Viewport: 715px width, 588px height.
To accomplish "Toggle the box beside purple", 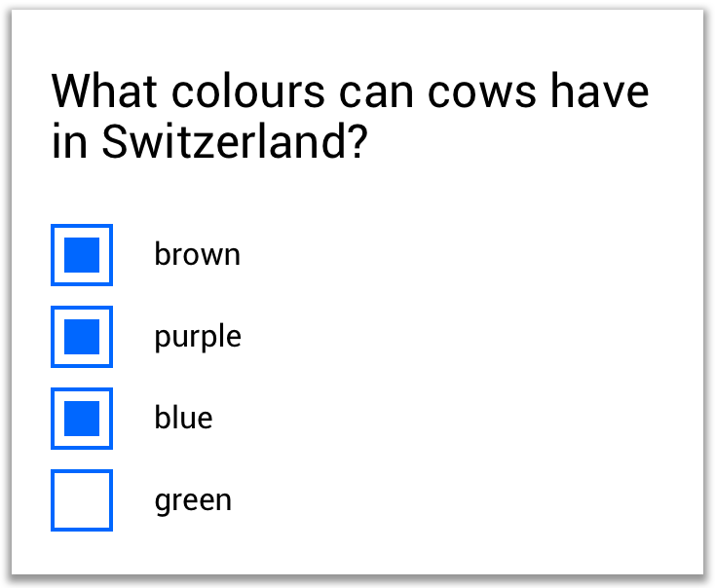I will (82, 337).
